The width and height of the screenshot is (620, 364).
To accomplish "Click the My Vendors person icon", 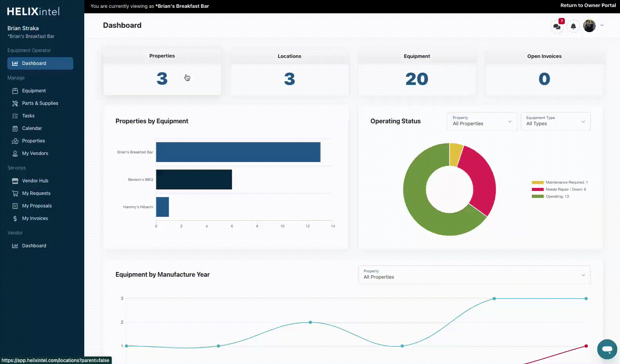I will point(15,153).
